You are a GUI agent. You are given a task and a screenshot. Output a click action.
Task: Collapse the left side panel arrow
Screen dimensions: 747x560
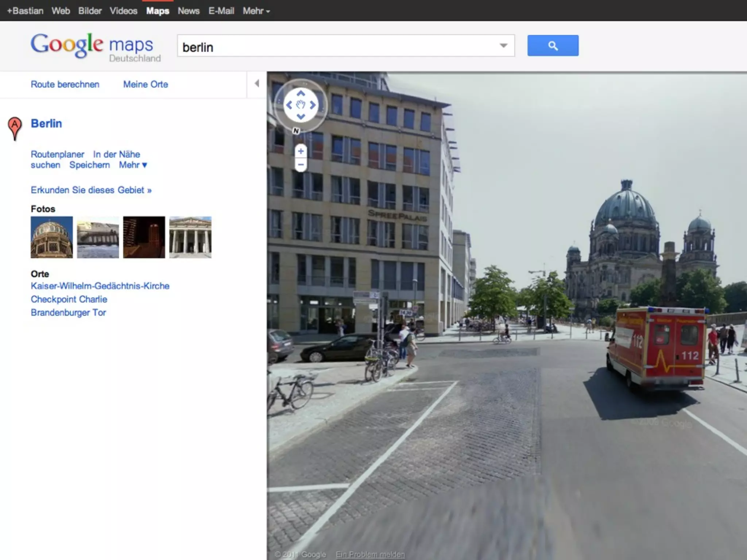coord(257,83)
